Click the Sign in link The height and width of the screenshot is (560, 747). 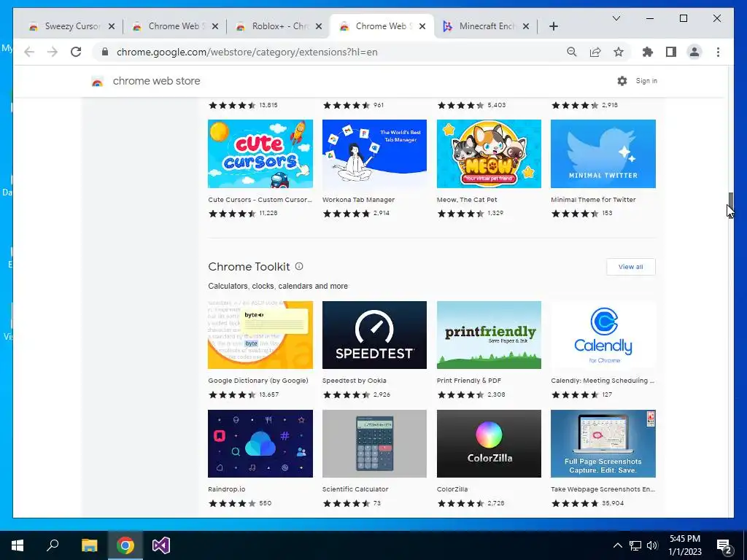click(x=646, y=81)
